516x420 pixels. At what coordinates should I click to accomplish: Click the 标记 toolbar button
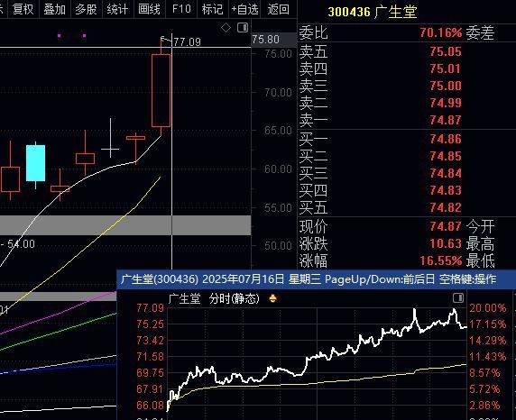[x=213, y=9]
